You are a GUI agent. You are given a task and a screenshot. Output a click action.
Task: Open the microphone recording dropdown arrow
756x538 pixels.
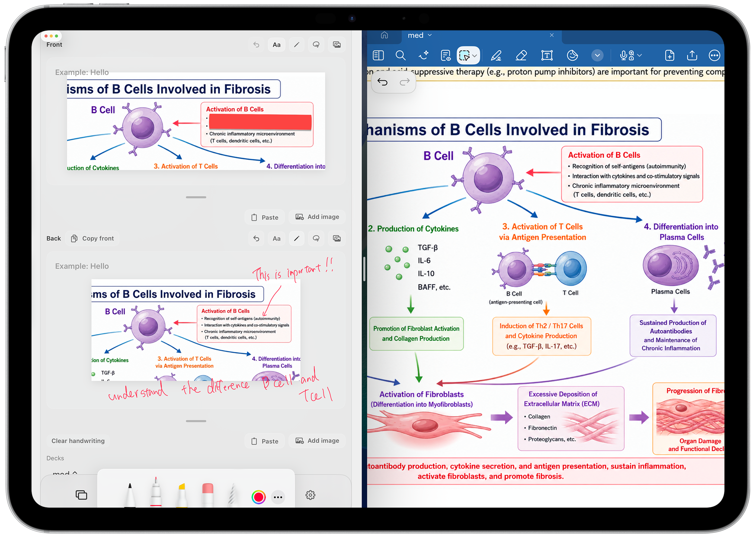point(640,55)
